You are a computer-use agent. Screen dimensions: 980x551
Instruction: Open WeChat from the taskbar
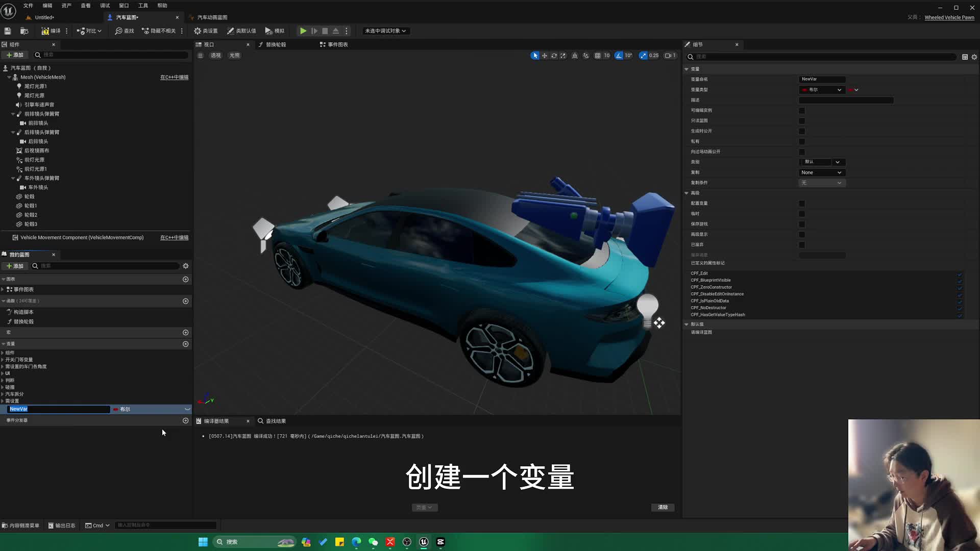(373, 542)
